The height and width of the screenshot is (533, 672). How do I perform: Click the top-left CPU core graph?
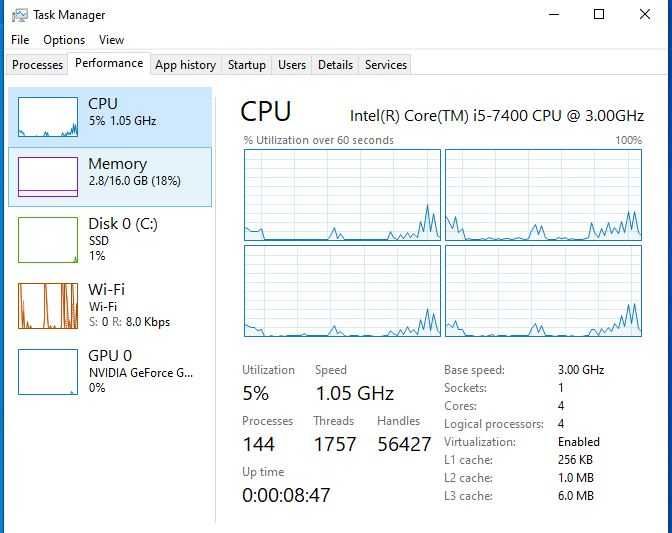pyautogui.click(x=342, y=195)
